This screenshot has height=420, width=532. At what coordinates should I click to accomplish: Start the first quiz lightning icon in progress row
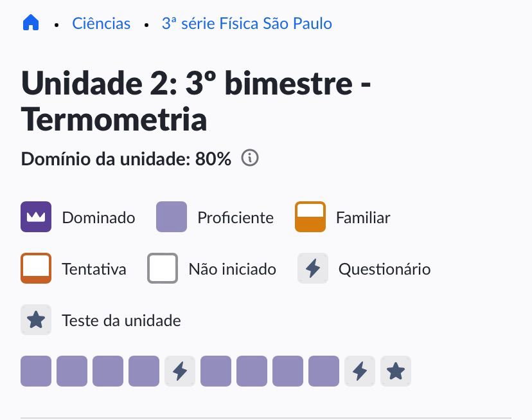coord(180,371)
